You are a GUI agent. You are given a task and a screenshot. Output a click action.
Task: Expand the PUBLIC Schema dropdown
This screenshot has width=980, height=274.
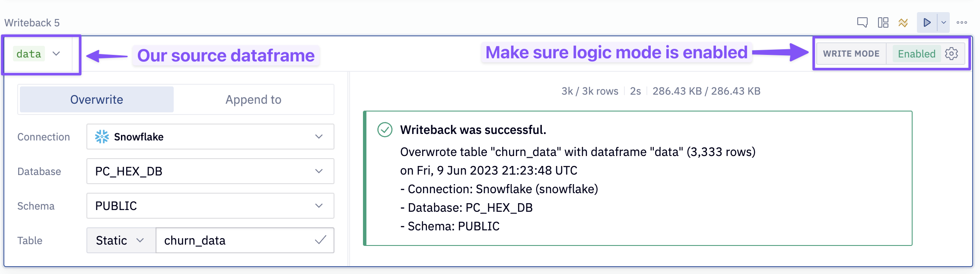click(x=319, y=206)
